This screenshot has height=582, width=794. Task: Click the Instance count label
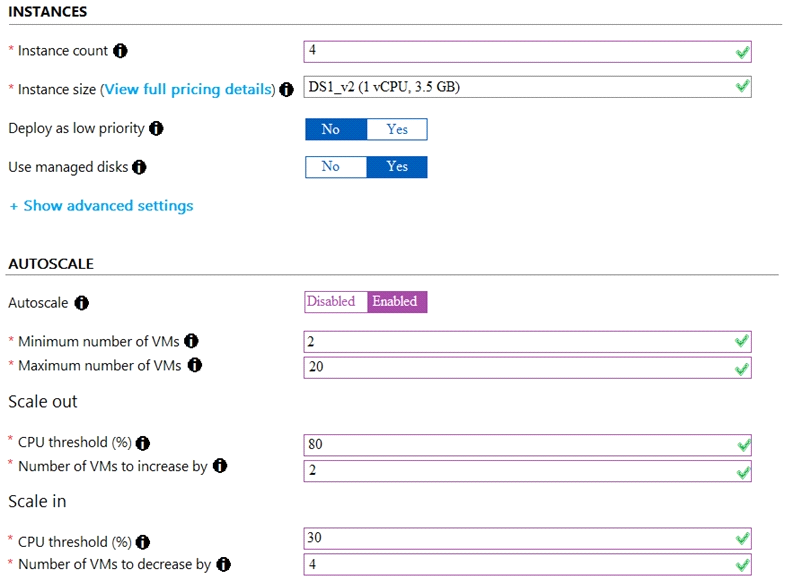pyautogui.click(x=63, y=51)
